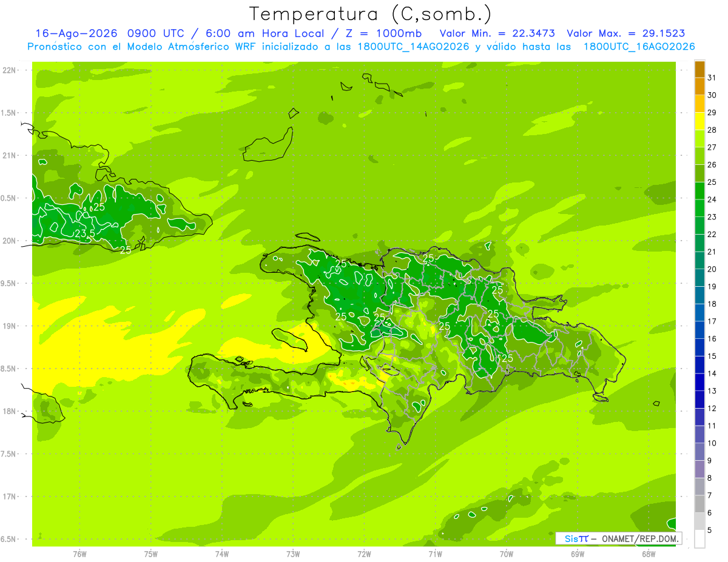This screenshot has height=562, width=728.
Task: Click the legend value '30'
Action: click(712, 95)
